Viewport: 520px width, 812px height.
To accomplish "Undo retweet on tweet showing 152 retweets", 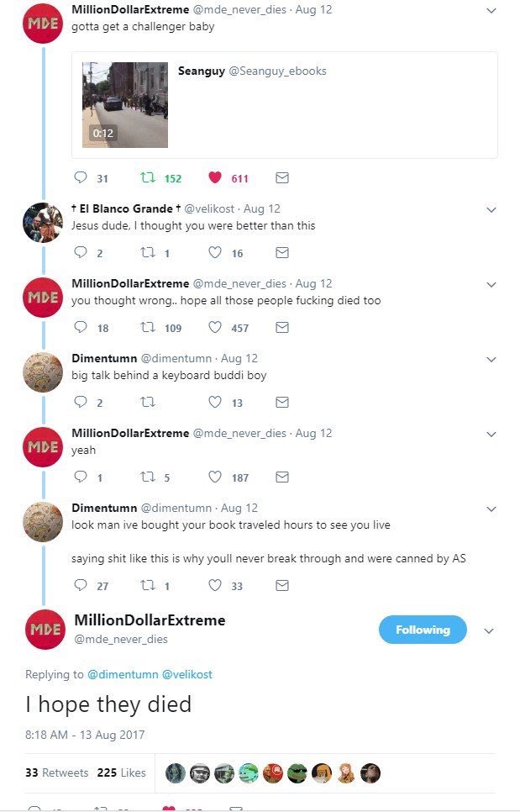I will tap(149, 178).
